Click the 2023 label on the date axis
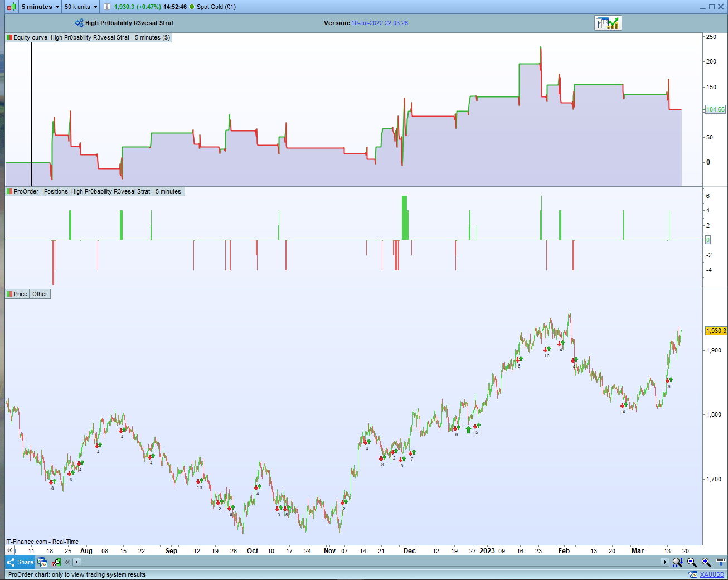Image resolution: width=728 pixels, height=580 pixels. pos(487,550)
